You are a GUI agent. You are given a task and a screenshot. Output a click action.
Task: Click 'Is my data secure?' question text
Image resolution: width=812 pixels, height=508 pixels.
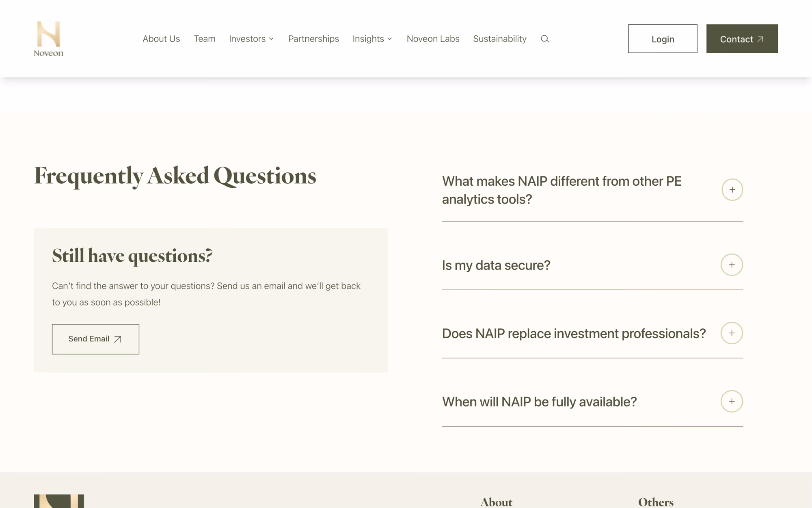pyautogui.click(x=496, y=265)
